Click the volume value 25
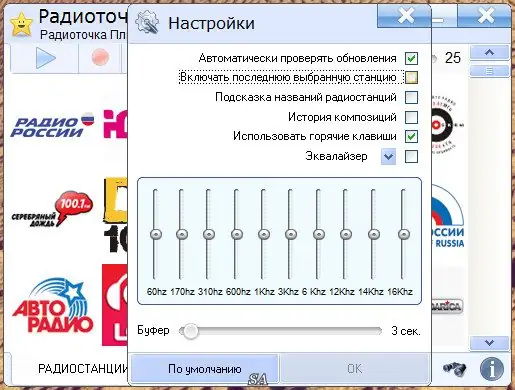515x390 pixels. tap(453, 58)
